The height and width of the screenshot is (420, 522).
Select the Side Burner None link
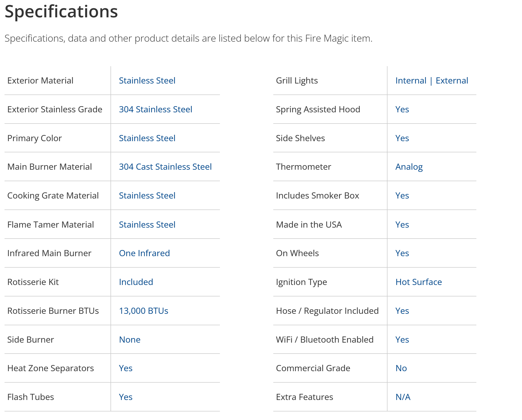pyautogui.click(x=129, y=340)
